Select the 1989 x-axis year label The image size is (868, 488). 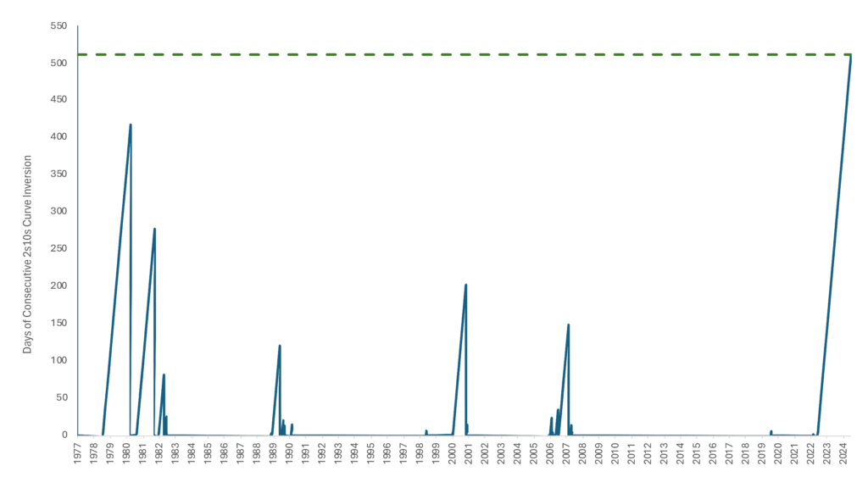[x=273, y=452]
